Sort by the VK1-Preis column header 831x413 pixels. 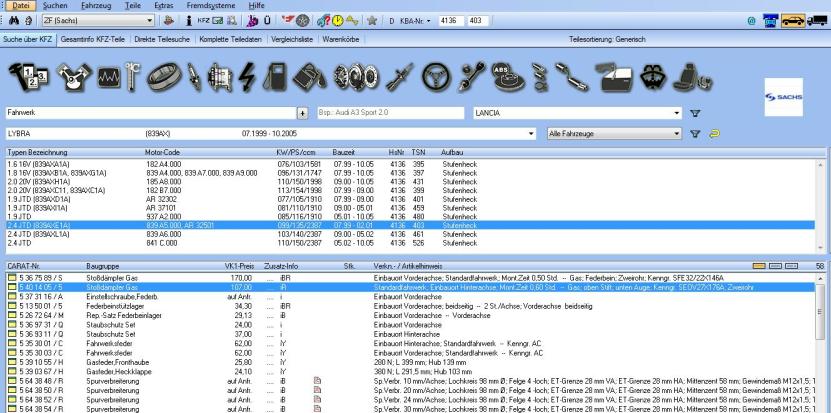tap(238, 266)
